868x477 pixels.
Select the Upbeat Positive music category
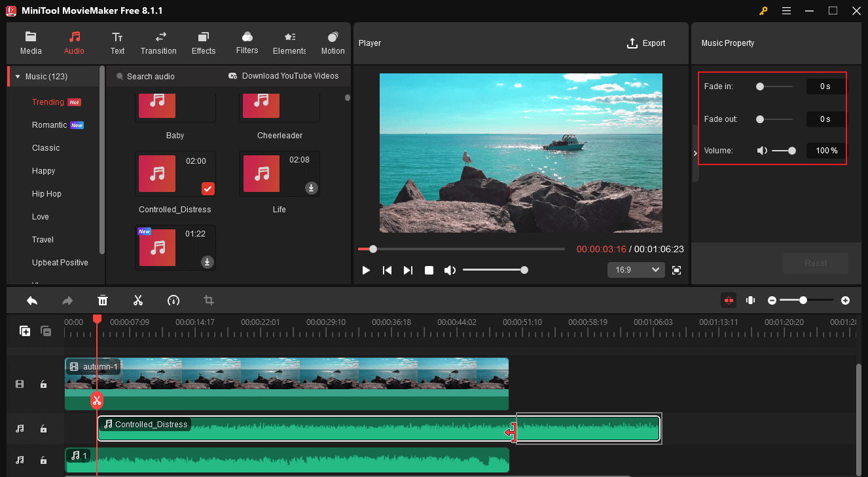[x=60, y=263]
